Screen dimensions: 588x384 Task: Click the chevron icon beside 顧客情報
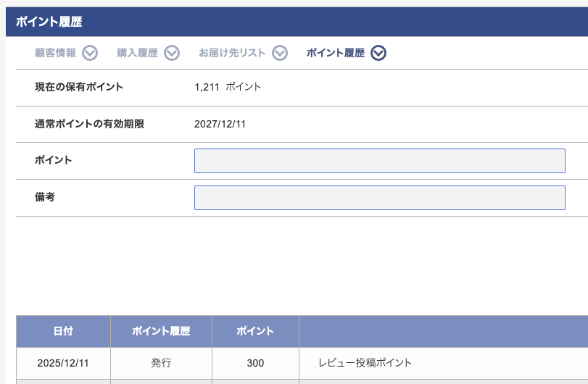(x=90, y=53)
